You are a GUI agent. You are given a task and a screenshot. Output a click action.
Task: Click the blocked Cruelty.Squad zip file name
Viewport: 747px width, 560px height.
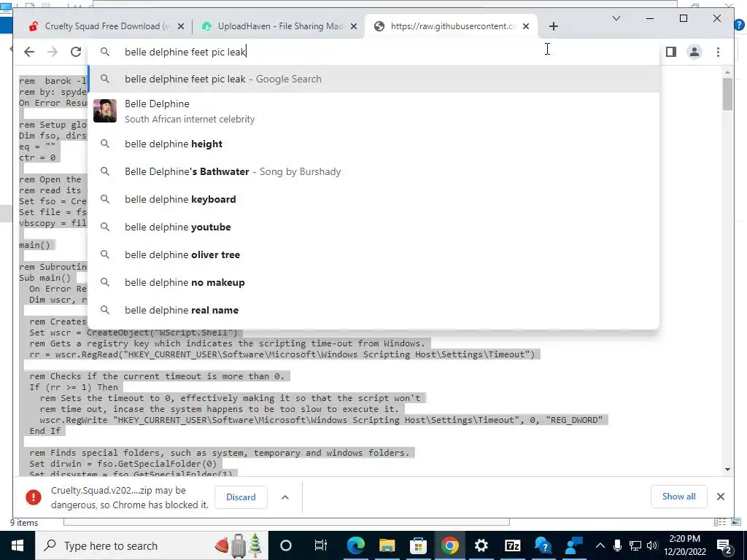(x=101, y=491)
